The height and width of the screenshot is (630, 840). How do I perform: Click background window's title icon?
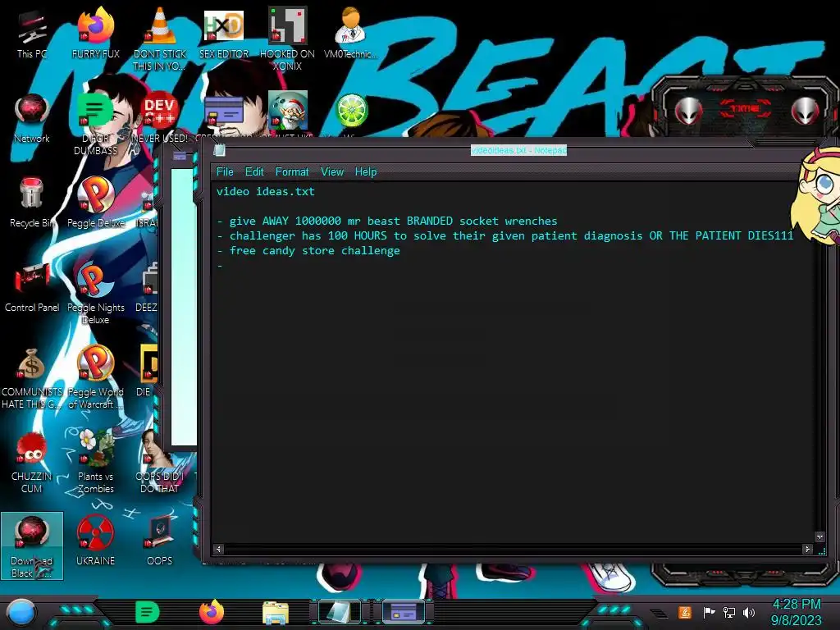[x=180, y=156]
